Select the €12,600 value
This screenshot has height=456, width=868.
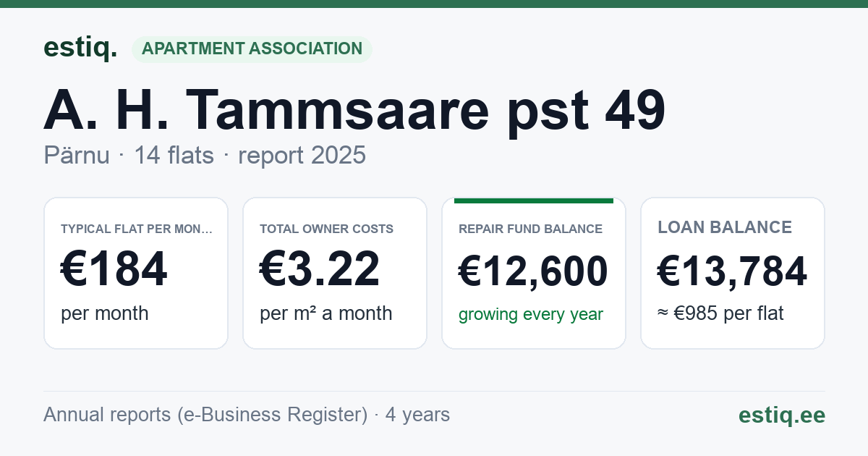pyautogui.click(x=533, y=272)
